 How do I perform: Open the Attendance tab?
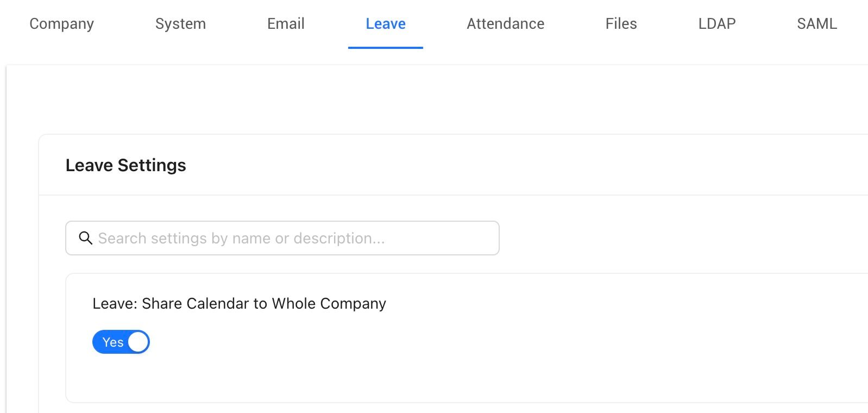click(505, 24)
